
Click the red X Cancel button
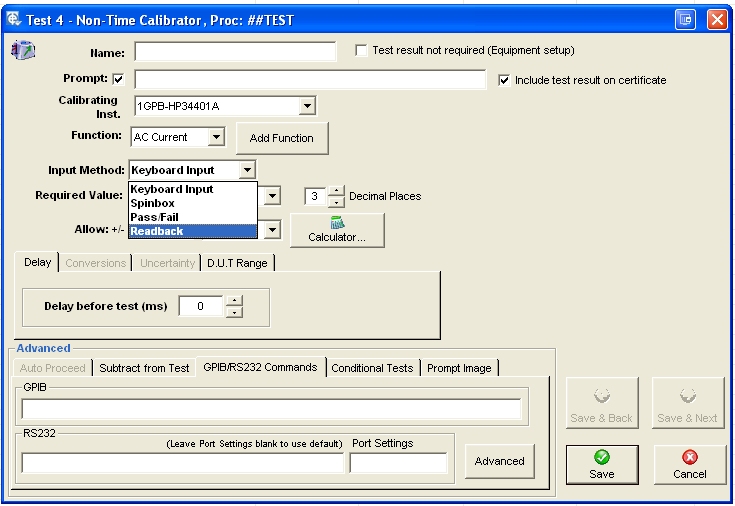coord(689,464)
